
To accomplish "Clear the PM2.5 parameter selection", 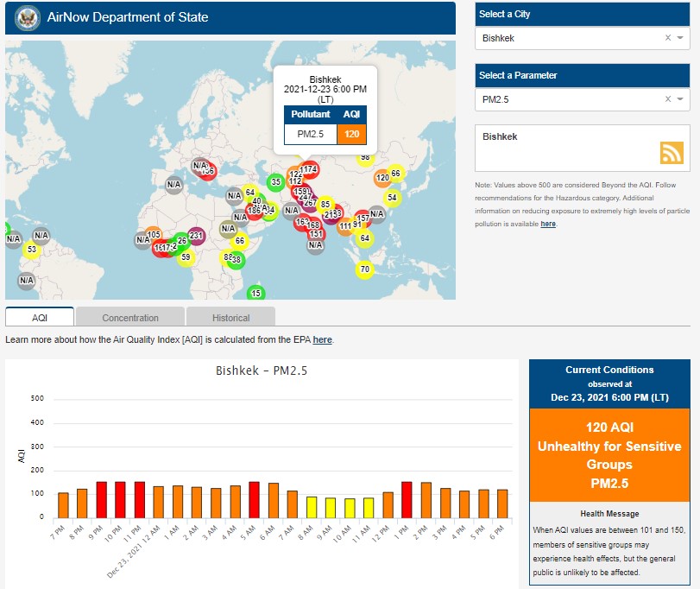I will point(667,100).
